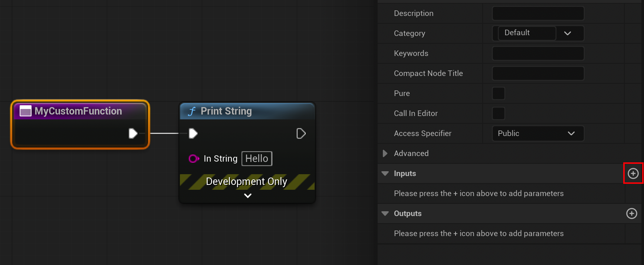The width and height of the screenshot is (644, 265).
Task: Expand the Advanced section
Action: click(x=385, y=153)
